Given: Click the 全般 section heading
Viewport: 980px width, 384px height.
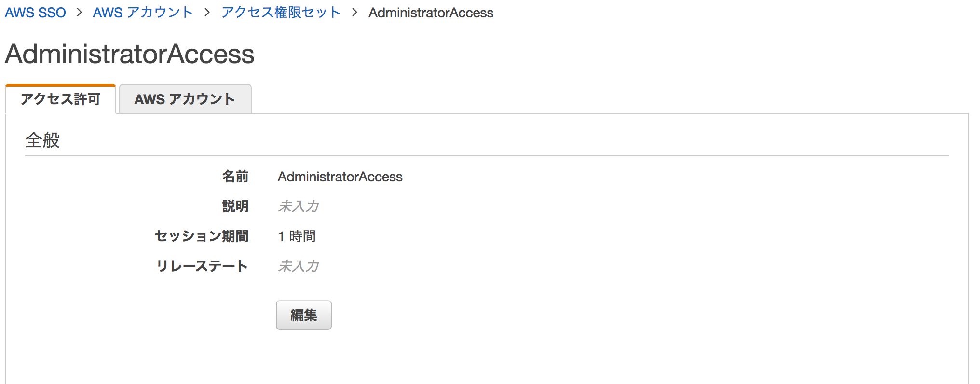Looking at the screenshot, I should (x=42, y=140).
